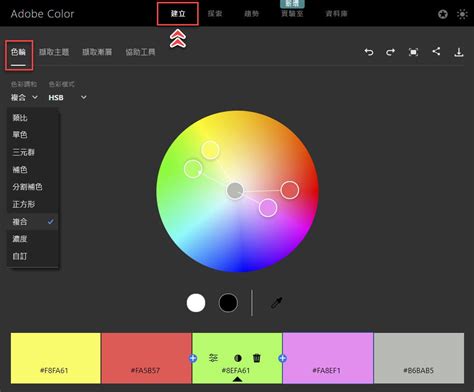This screenshot has width=474, height=392.
Task: Open the HSB color mode dropdown
Action: tap(67, 97)
